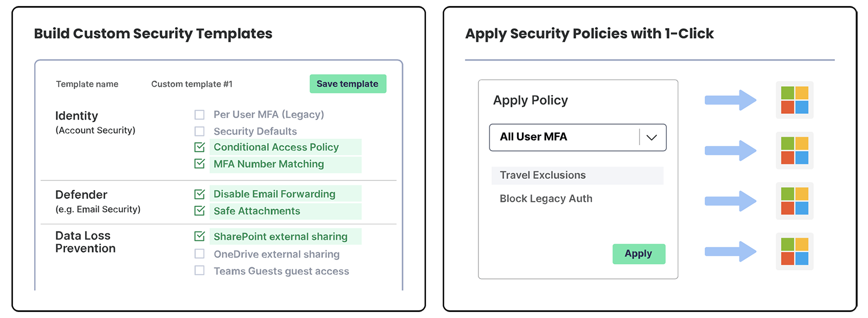
Task: Toggle MFA Number Matching checkbox
Action: point(200,164)
